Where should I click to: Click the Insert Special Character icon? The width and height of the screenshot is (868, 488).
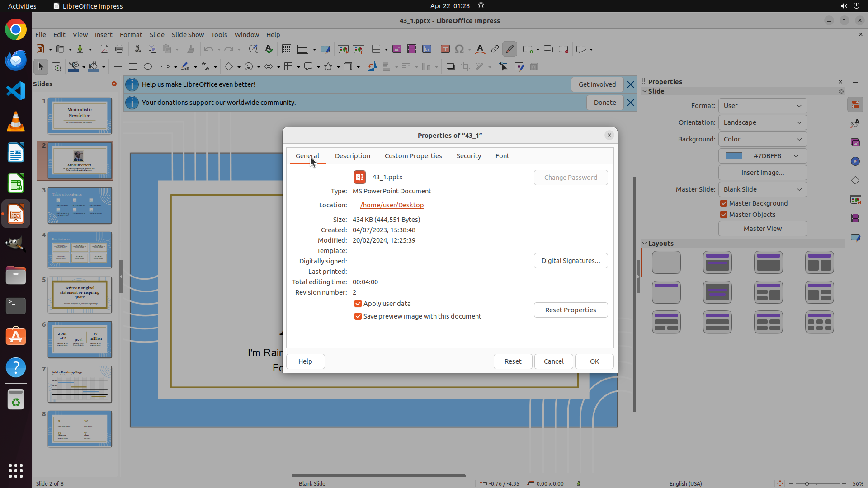point(459,49)
